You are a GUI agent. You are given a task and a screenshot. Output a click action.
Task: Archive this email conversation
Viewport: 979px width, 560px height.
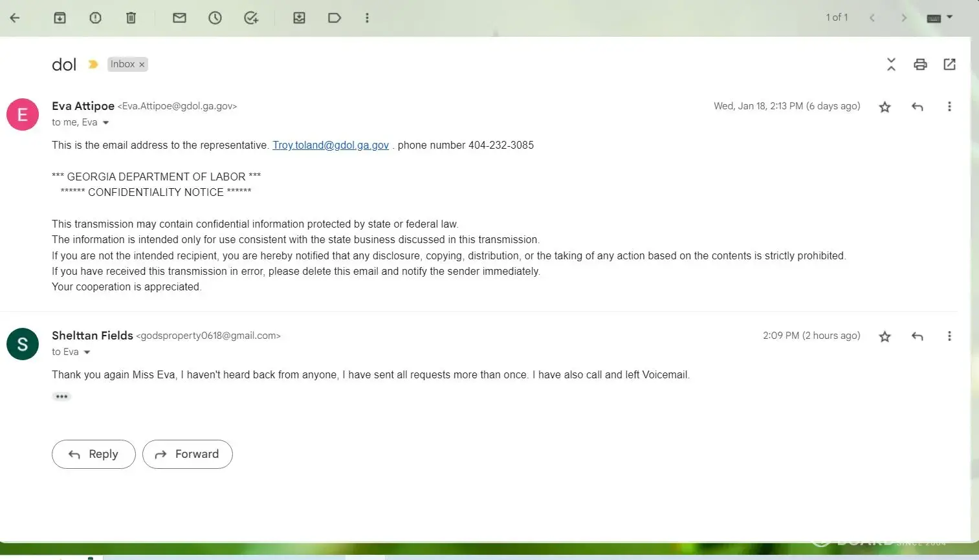point(60,18)
